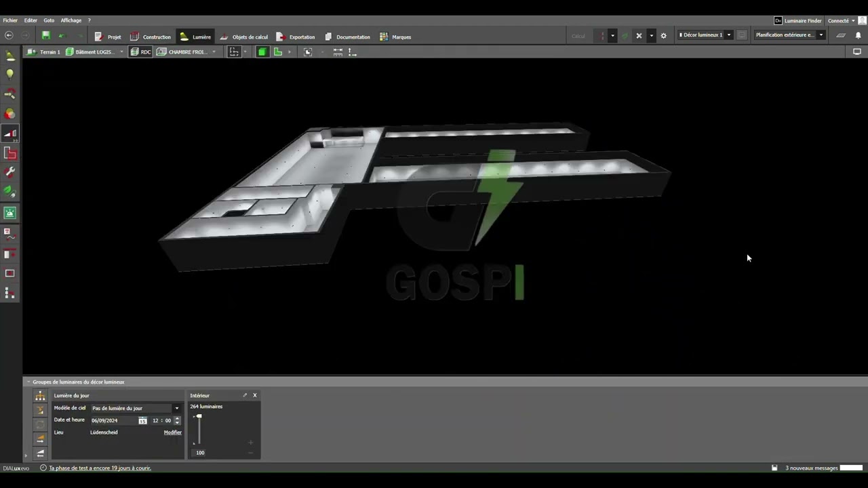Open the red square sidebar tool
Image resolution: width=868 pixels, height=488 pixels.
tap(10, 154)
